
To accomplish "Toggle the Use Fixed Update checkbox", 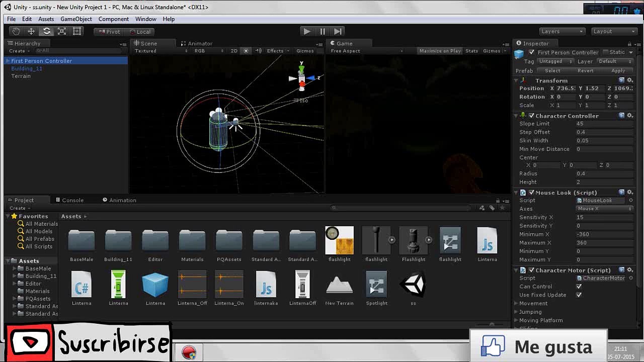I will click(x=579, y=295).
